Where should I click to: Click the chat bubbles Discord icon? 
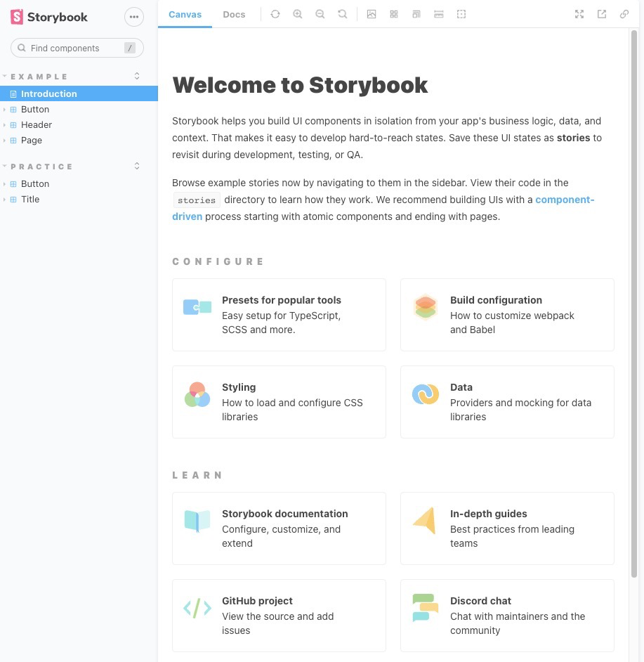426,608
